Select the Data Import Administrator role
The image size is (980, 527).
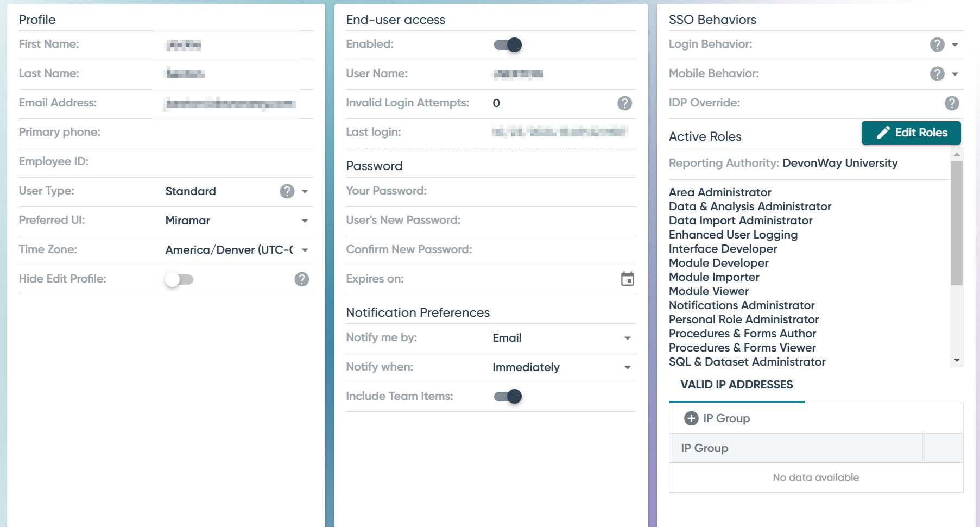click(741, 221)
